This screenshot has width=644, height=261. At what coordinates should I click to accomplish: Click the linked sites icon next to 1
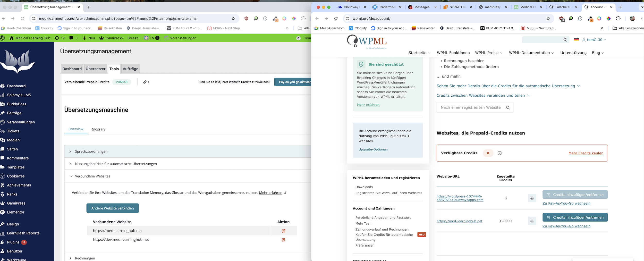[x=145, y=82]
